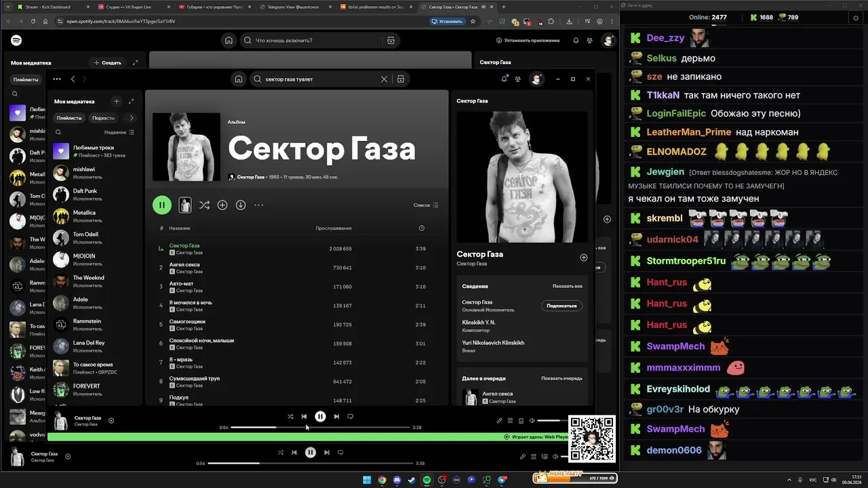The height and width of the screenshot is (488, 868).
Task: Open artist link Сектор Газа under album title
Action: pyautogui.click(x=250, y=177)
